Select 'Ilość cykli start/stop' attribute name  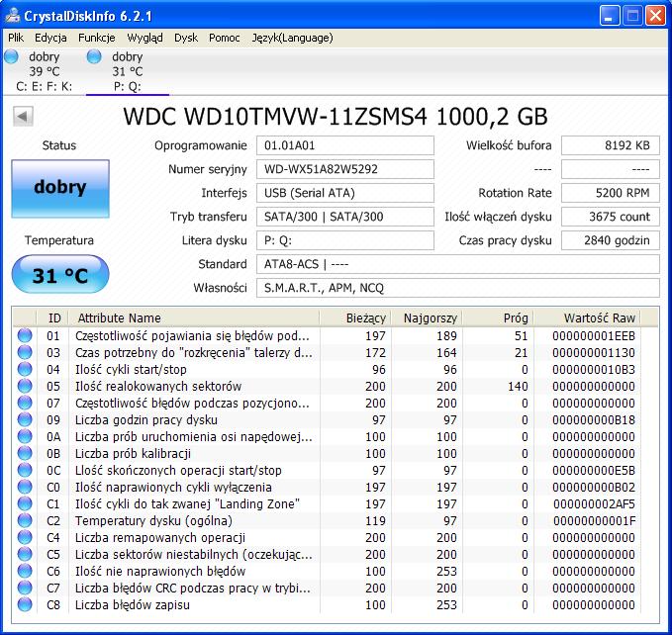131,370
